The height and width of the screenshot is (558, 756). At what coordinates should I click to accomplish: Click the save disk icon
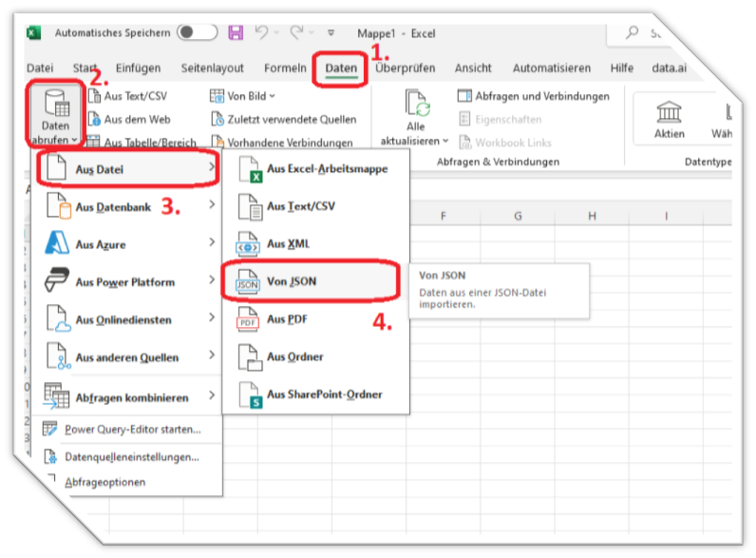click(236, 33)
